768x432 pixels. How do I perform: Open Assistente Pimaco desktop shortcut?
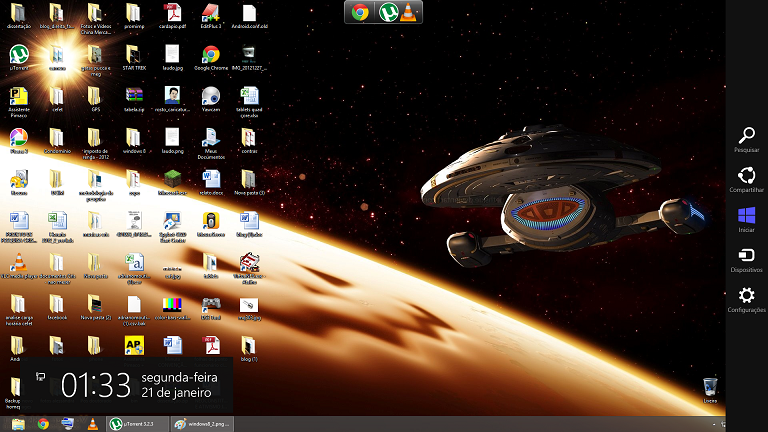point(19,102)
